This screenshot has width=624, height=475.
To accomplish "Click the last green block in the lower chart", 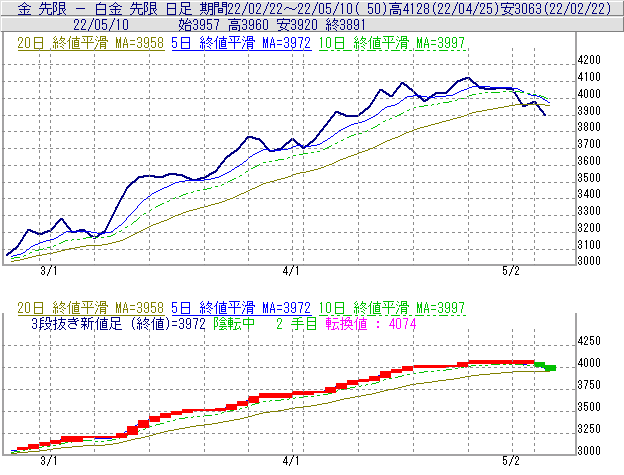I will tap(550, 368).
